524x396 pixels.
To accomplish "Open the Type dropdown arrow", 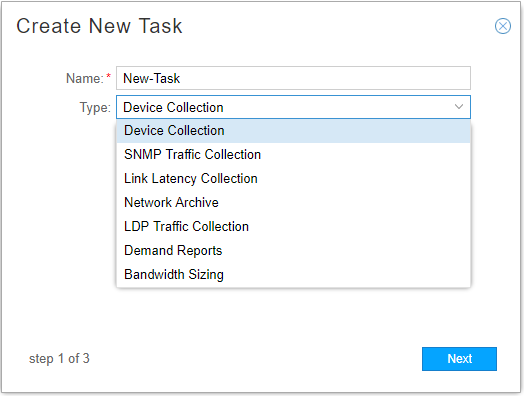I will (x=459, y=107).
